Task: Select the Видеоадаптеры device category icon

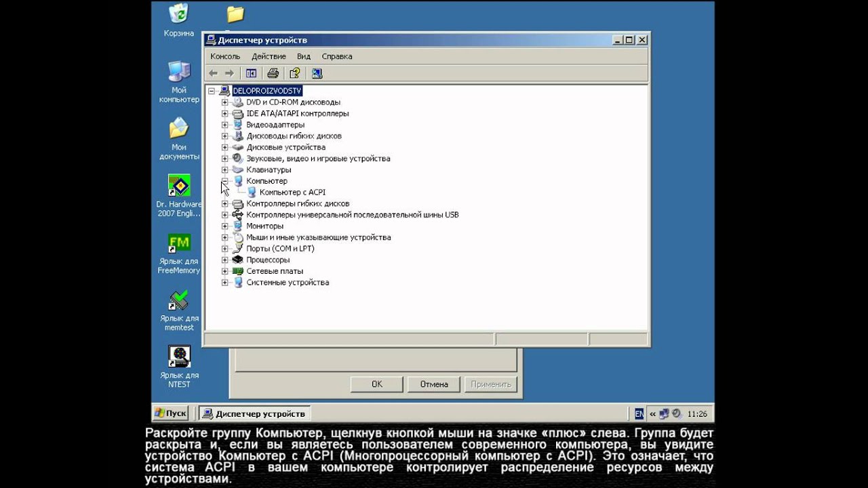Action: (238, 125)
